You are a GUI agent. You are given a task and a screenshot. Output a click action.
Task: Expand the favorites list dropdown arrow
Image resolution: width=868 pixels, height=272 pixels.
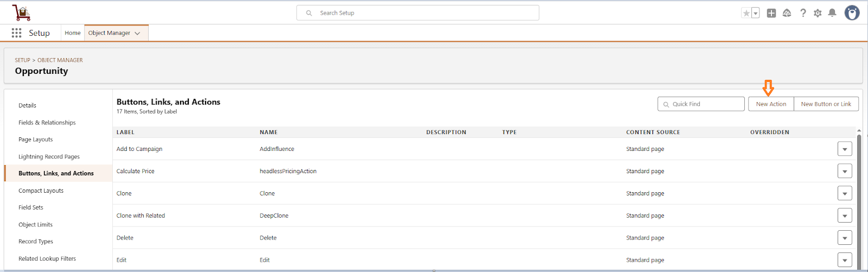[756, 13]
